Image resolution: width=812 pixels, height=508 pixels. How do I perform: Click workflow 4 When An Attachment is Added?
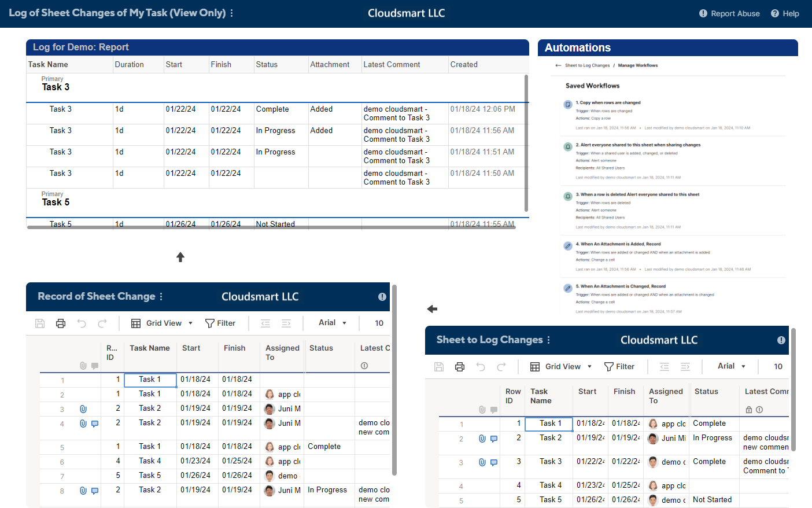click(x=618, y=244)
